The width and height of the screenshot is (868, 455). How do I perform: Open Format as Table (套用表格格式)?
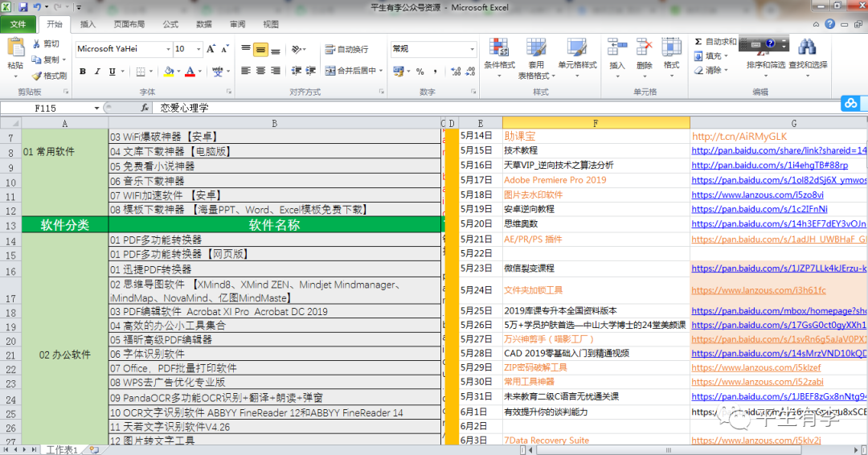pyautogui.click(x=536, y=58)
